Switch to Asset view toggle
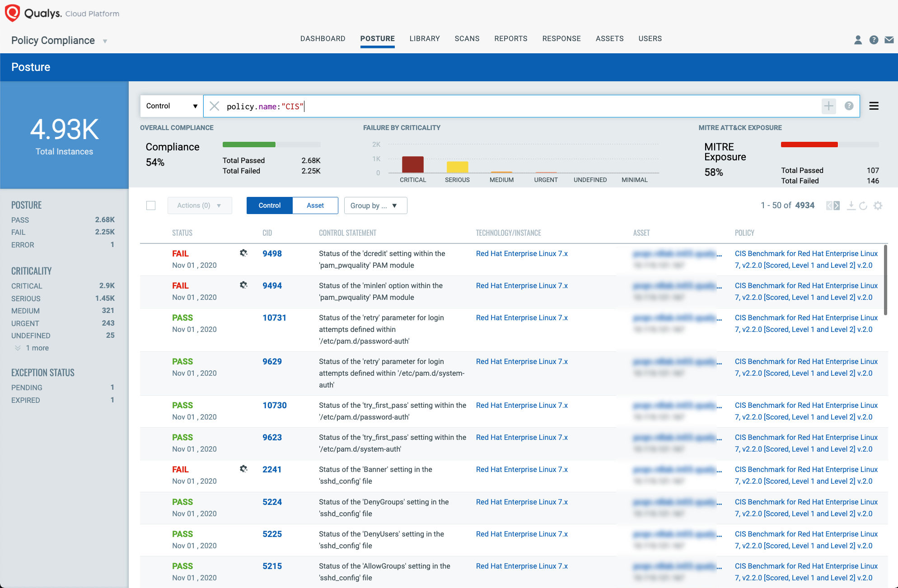898x588 pixels. [x=315, y=205]
